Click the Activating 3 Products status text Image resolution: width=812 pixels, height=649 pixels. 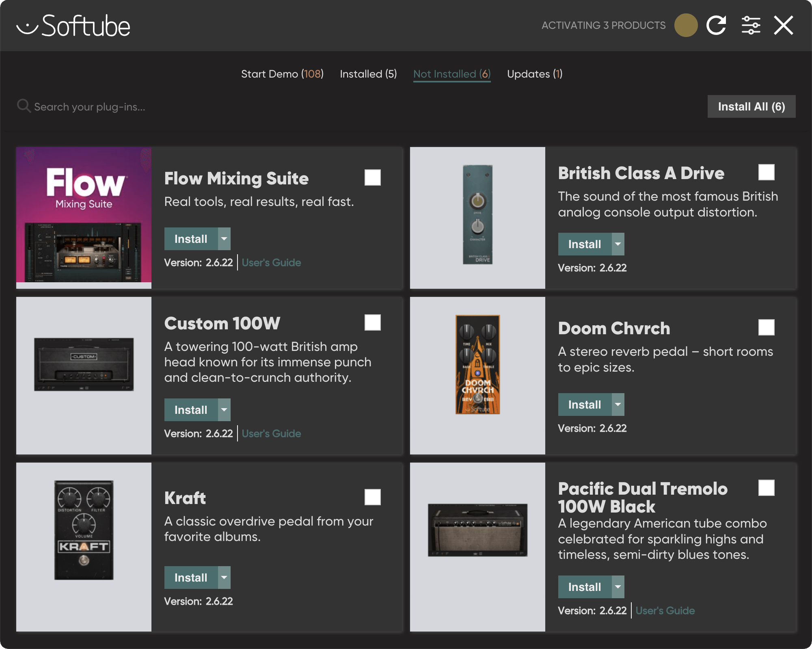click(603, 25)
